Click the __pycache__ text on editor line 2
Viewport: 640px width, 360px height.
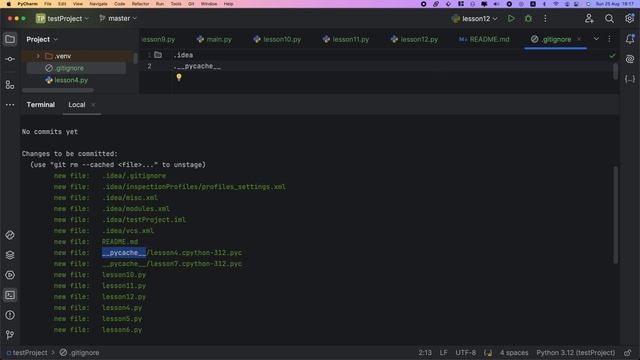(x=197, y=66)
